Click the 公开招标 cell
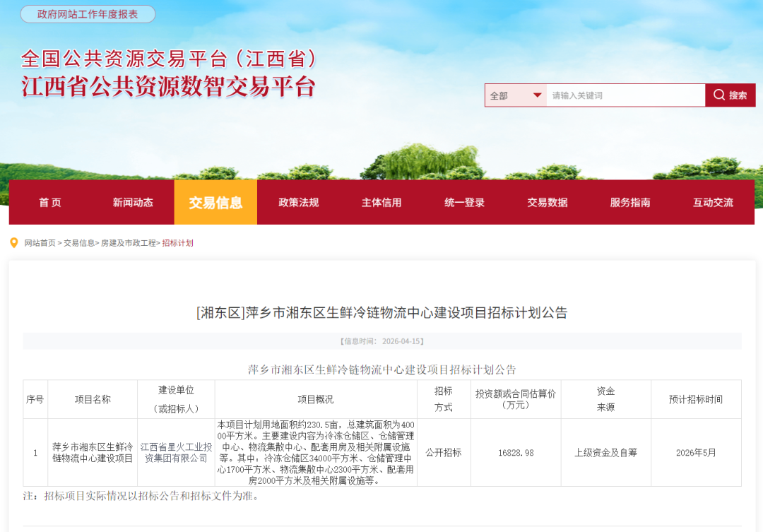Screen dimensions: 763x532 [443, 453]
